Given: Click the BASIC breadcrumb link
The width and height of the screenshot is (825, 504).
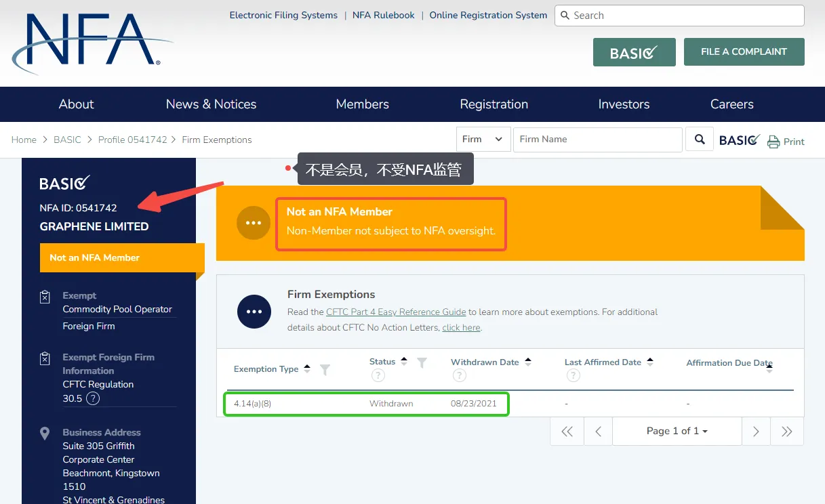Looking at the screenshot, I should coord(67,140).
